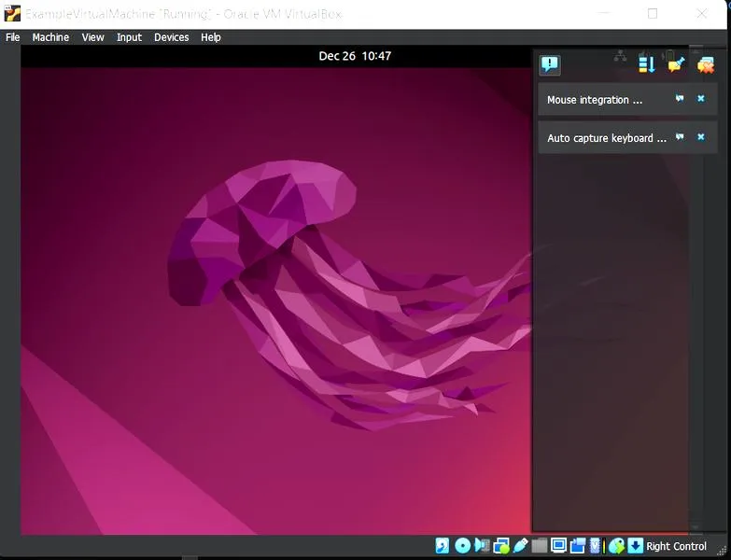Toggle the notification center speech bubble icon
The height and width of the screenshot is (560, 731).
550,64
